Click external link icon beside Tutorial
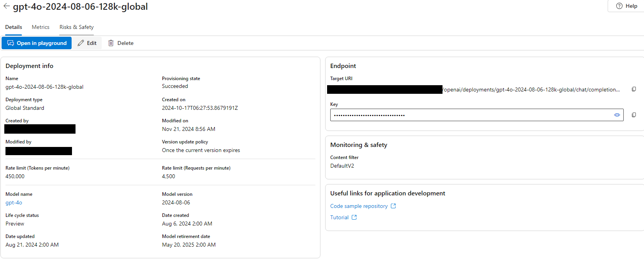Image resolution: width=644 pixels, height=272 pixels. click(354, 217)
